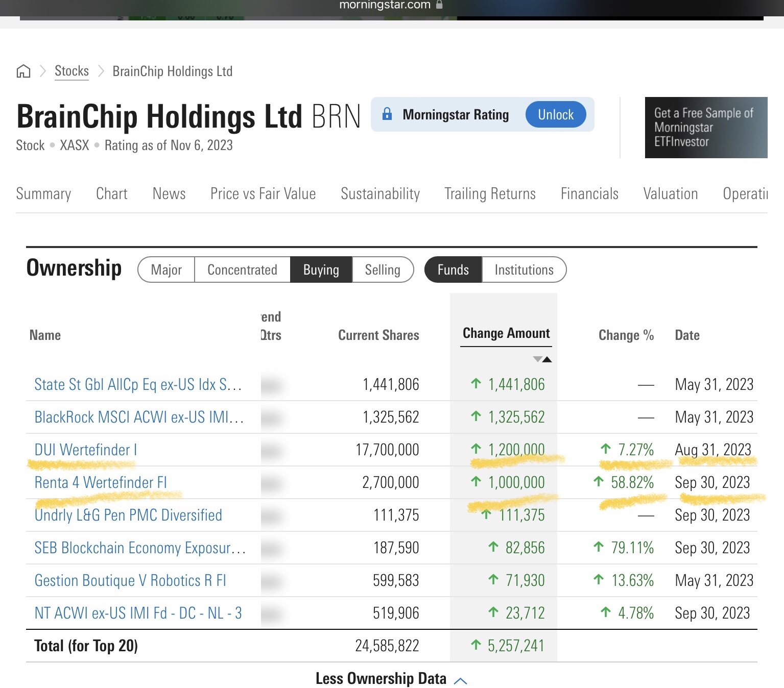This screenshot has width=784, height=688.
Task: Click the Aug 31, 2023 date cell
Action: 713,450
